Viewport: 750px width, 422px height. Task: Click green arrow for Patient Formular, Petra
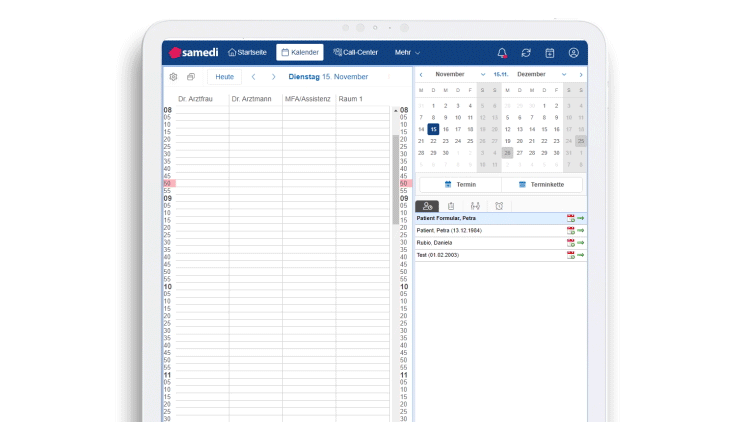point(581,218)
